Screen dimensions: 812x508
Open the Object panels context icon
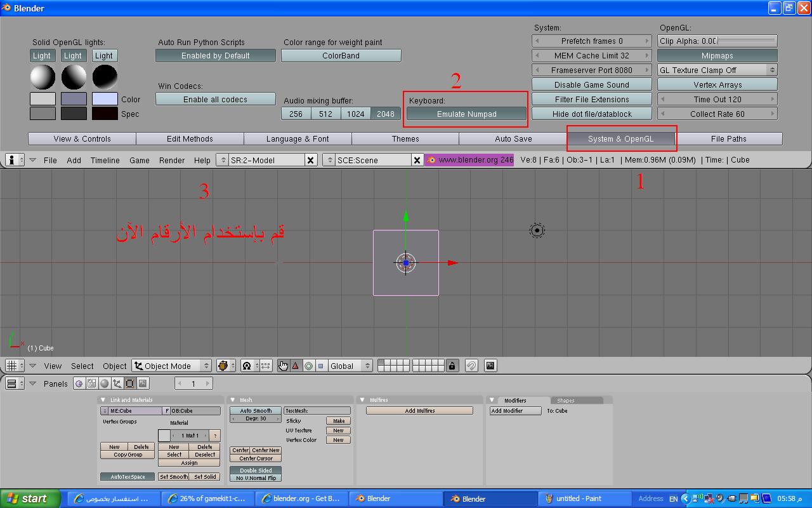point(117,384)
